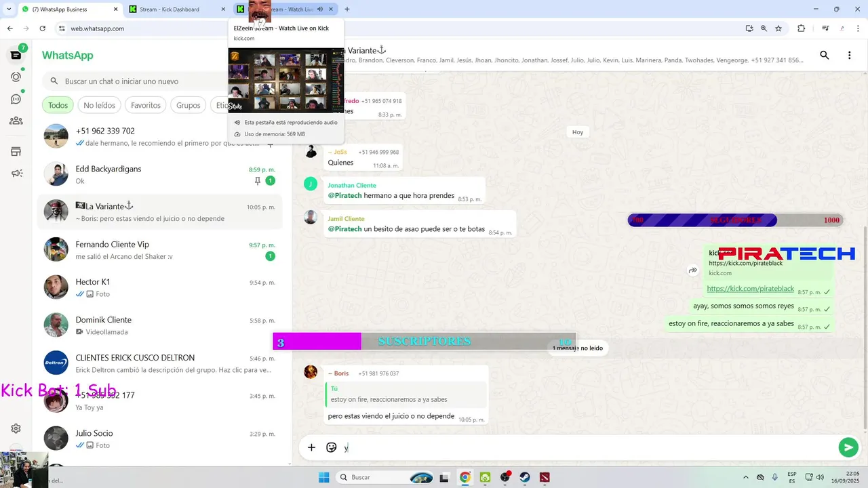Click the Hoy date chip
868x488 pixels.
577,132
